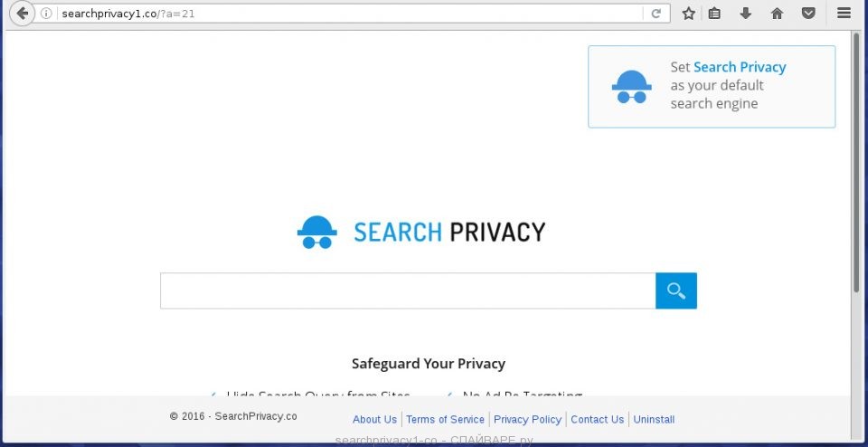
Task: Open the Firefox hamburger menu
Action: click(844, 14)
